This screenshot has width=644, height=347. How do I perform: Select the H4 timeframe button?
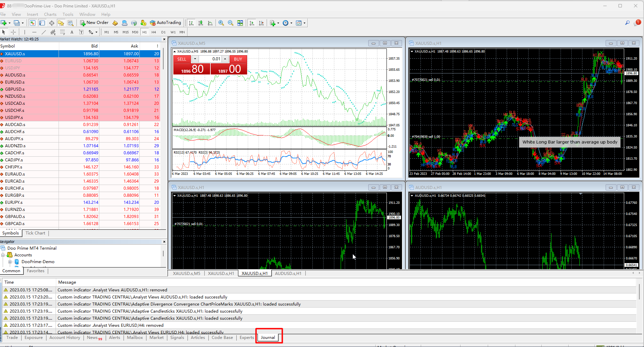tap(154, 32)
